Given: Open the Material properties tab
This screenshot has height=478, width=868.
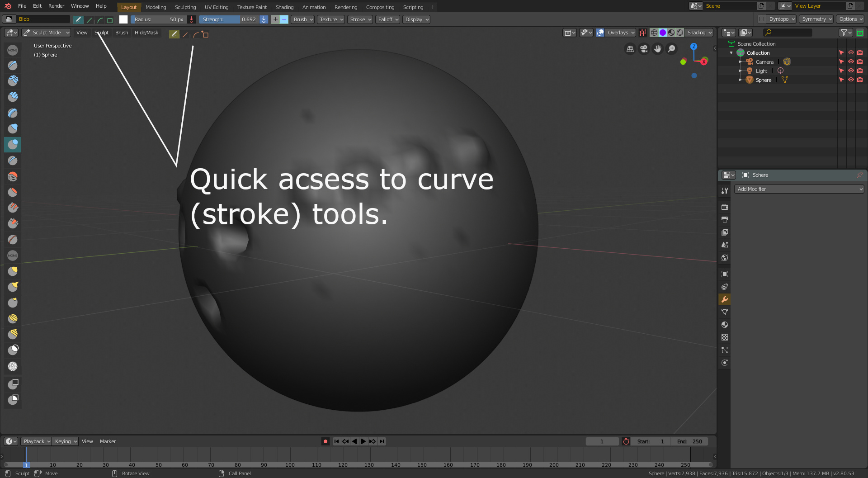Looking at the screenshot, I should 725,325.
